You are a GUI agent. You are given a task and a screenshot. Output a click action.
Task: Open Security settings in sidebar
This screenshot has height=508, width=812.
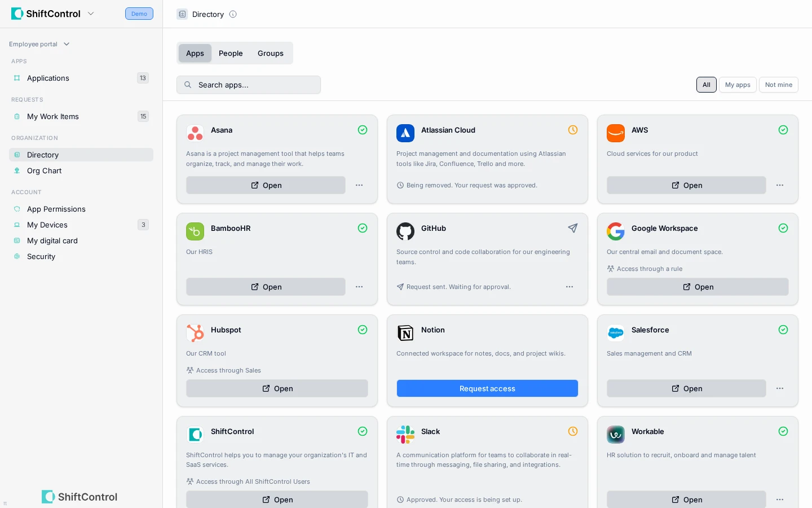pyautogui.click(x=81, y=256)
